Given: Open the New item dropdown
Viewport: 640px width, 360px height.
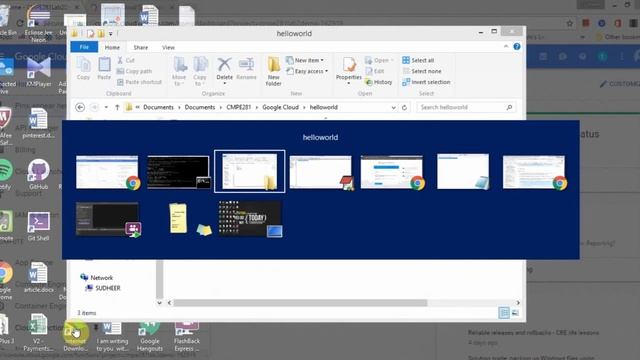Looking at the screenshot, I should point(305,60).
